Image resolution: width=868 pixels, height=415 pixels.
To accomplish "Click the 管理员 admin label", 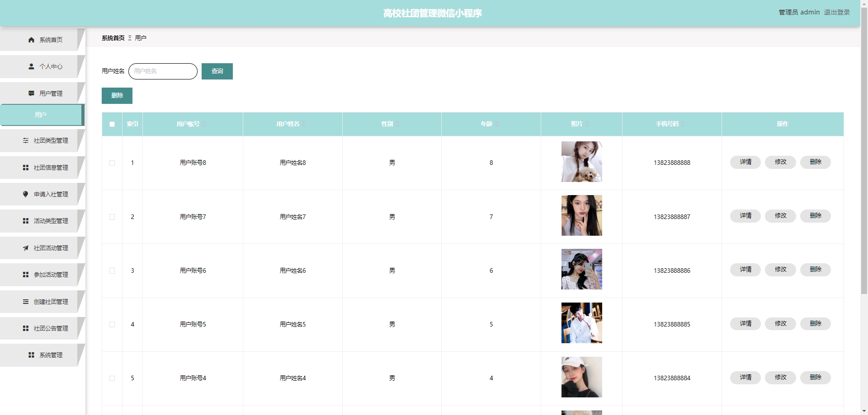I will [x=799, y=12].
